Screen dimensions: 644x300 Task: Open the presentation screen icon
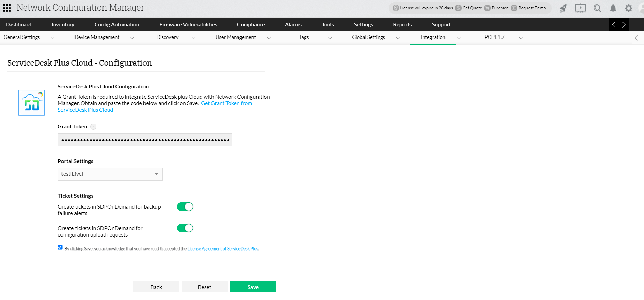(x=580, y=8)
